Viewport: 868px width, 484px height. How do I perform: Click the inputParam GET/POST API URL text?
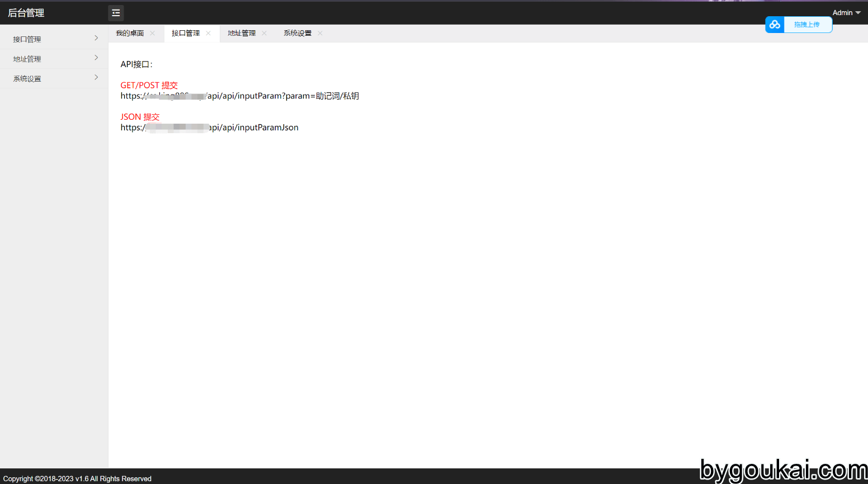tap(239, 96)
